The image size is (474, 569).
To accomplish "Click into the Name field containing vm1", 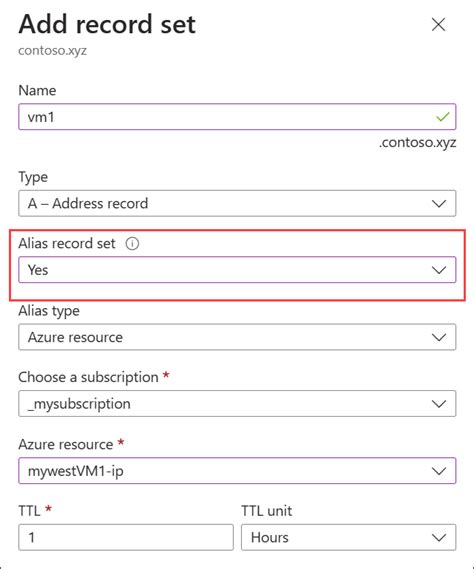I will 237,117.
